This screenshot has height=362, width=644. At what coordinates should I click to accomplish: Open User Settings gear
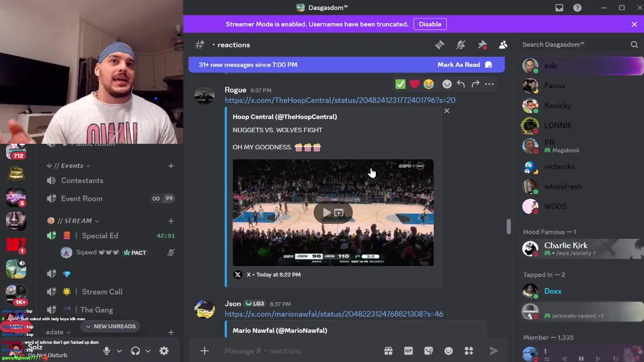point(164,351)
